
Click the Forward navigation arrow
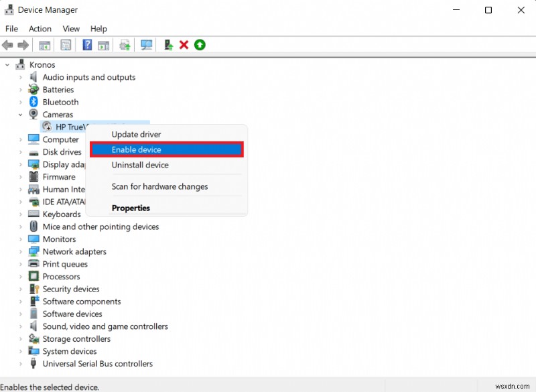(x=24, y=44)
